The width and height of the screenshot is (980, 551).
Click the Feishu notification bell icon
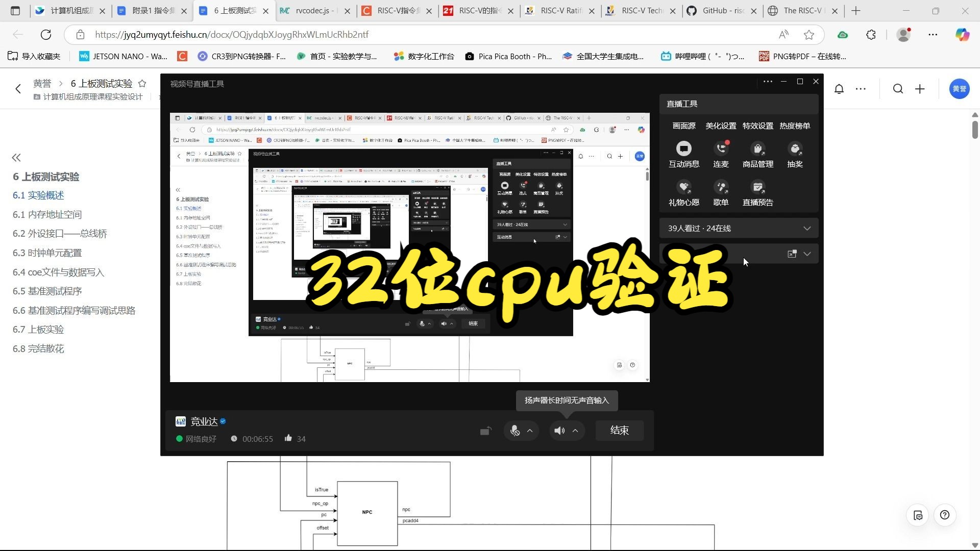click(x=839, y=89)
